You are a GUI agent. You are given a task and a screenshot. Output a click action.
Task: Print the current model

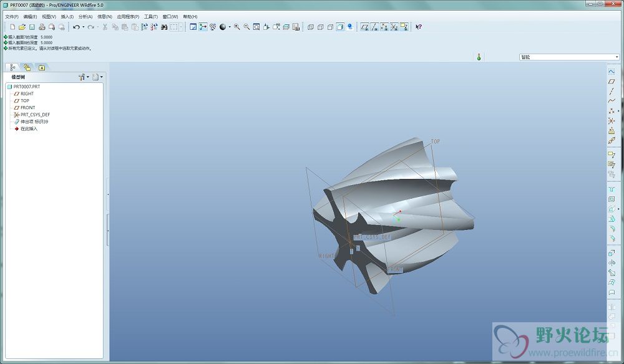click(x=42, y=27)
